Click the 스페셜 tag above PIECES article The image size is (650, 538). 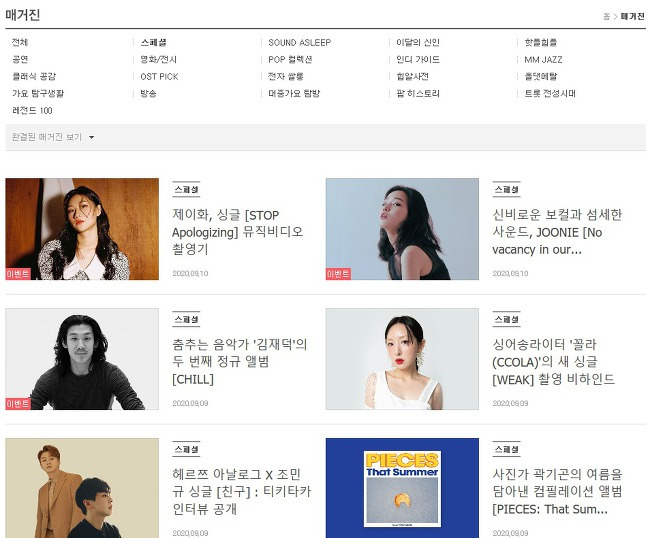[x=506, y=449]
